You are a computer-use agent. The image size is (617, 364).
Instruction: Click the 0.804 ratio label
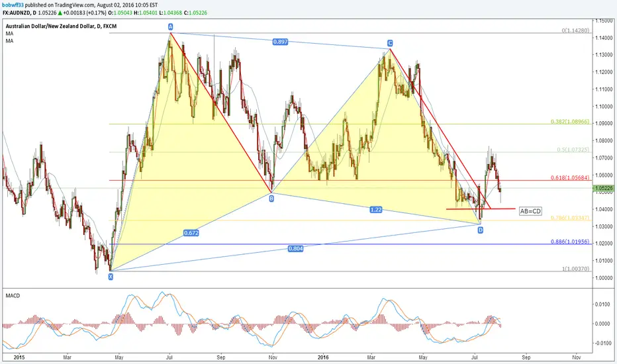(x=295, y=249)
